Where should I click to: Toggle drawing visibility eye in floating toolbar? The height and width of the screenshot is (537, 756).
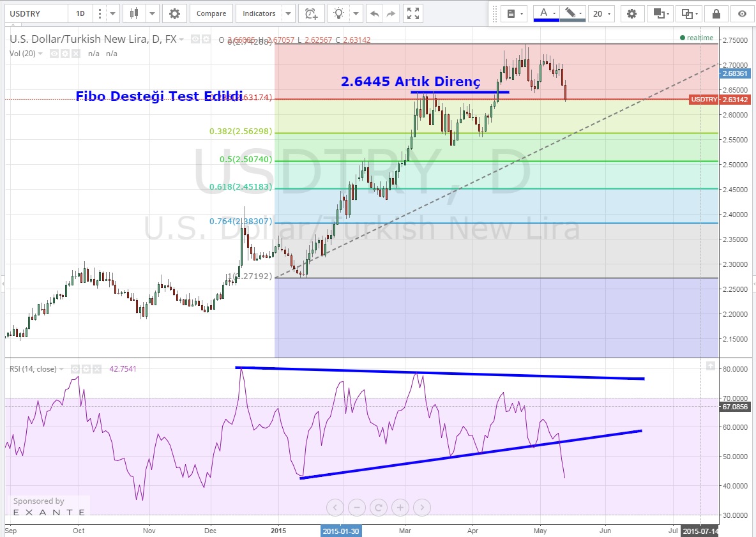point(742,13)
